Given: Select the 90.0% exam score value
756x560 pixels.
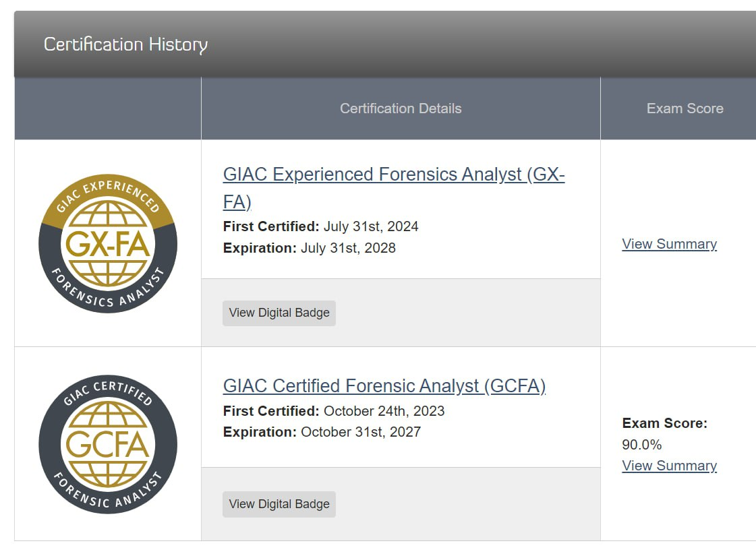Looking at the screenshot, I should [642, 444].
